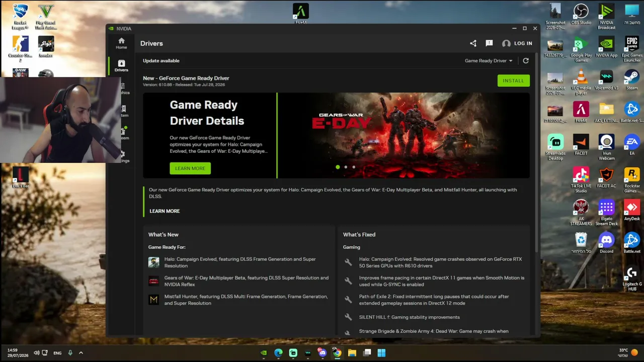644x362 pixels.
Task: Open Streamlabs Desktop shortcut icon
Action: [555, 147]
